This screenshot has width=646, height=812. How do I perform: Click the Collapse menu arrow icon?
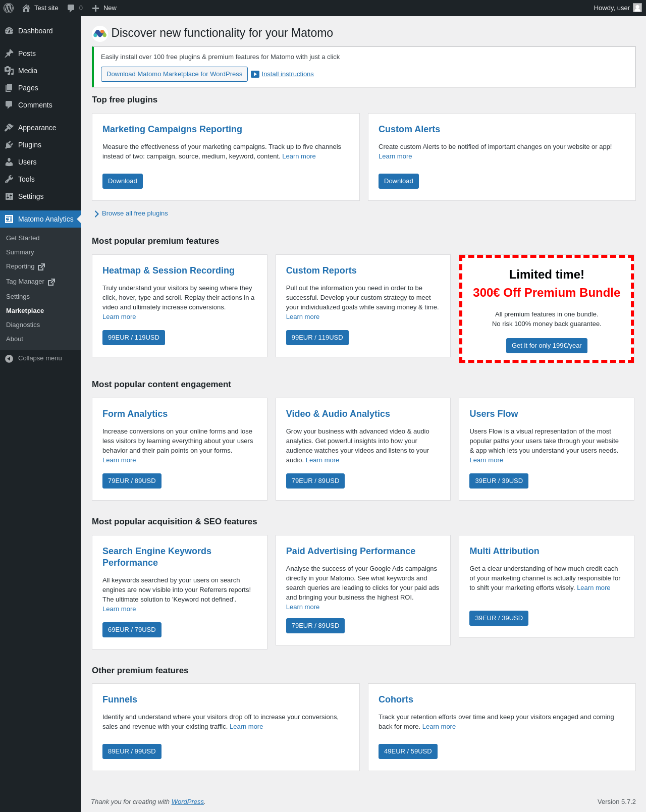(9, 358)
